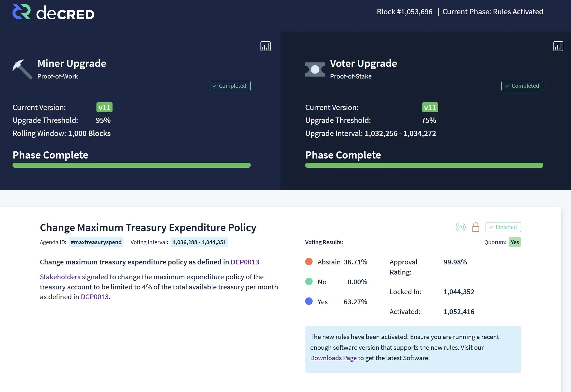Image resolution: width=571 pixels, height=392 pixels.
Task: Click the Yes blue dot indicator
Action: (x=309, y=301)
